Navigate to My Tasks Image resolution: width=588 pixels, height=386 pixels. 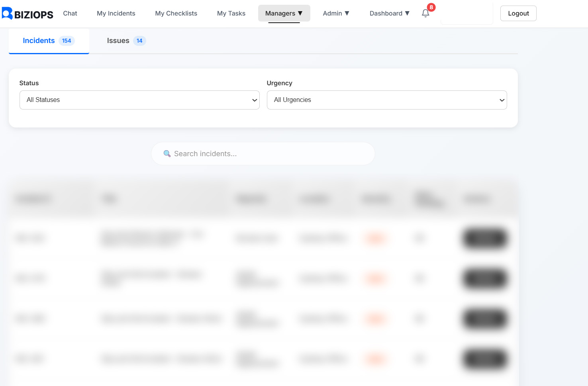pos(231,13)
